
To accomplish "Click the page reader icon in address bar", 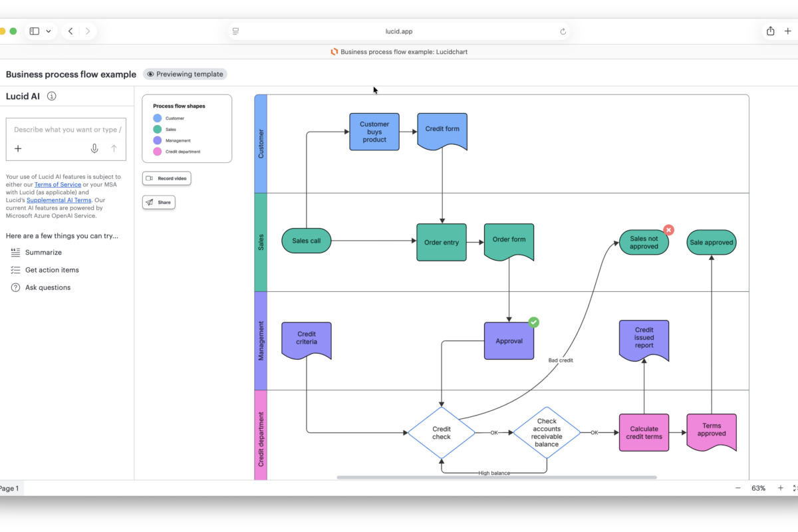I will 235,31.
